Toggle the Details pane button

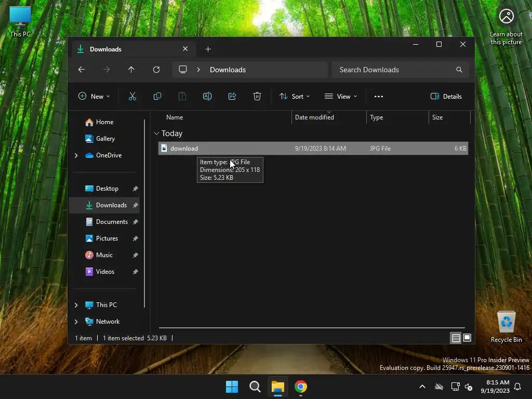pos(446,96)
